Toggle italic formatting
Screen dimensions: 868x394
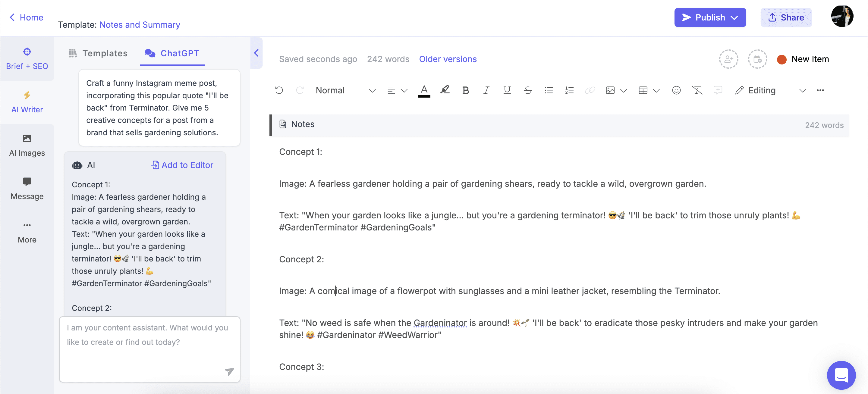point(486,90)
